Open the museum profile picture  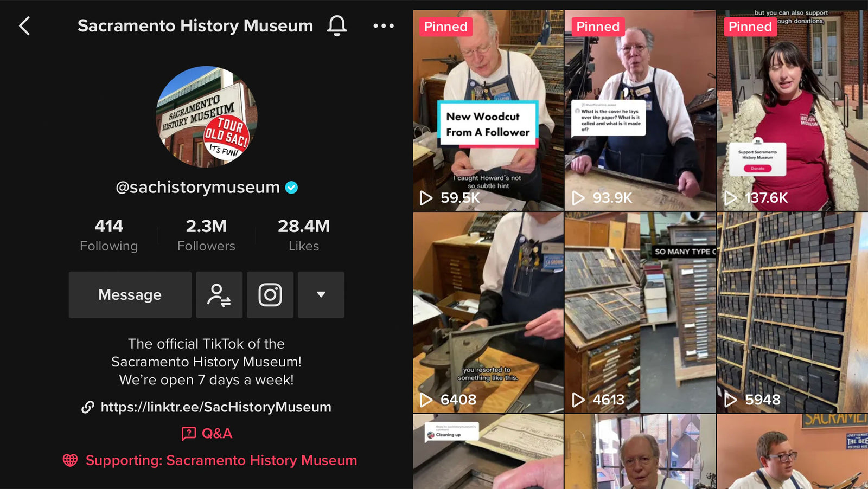(207, 117)
